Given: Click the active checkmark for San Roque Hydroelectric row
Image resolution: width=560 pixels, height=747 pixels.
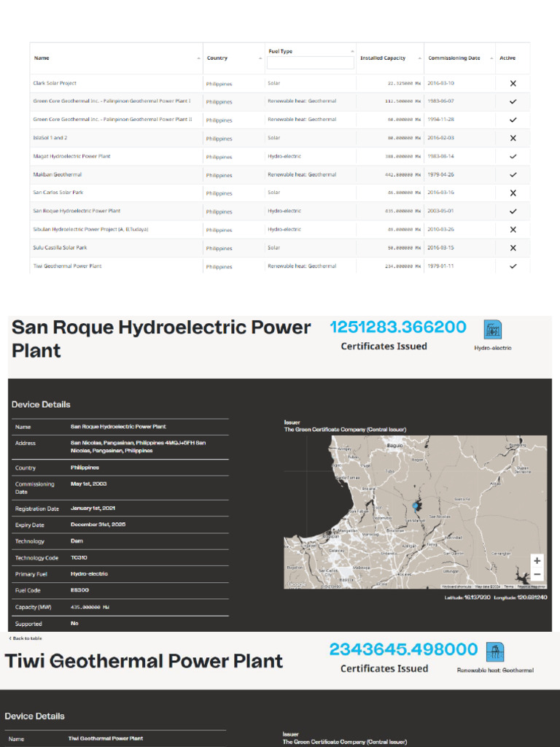Looking at the screenshot, I should (x=513, y=211).
